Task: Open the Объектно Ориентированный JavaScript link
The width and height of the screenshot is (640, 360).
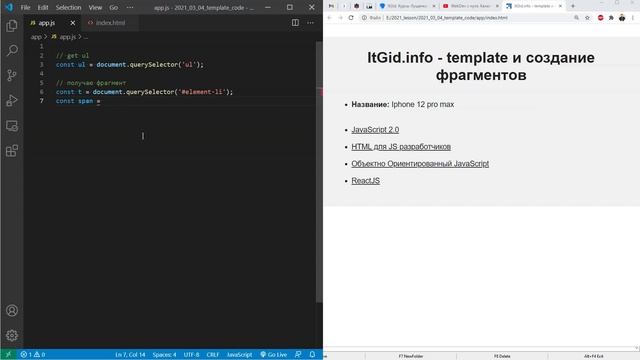Action: click(x=420, y=164)
